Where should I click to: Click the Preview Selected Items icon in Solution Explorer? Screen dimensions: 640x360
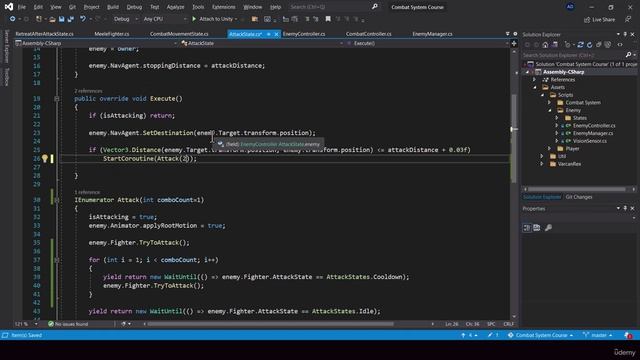[620, 45]
